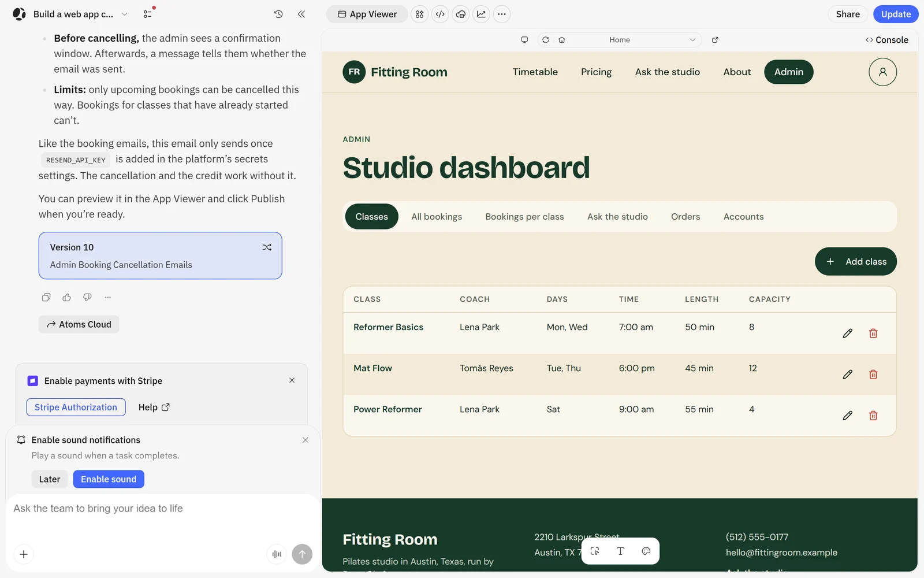The image size is (924, 578).
Task: Close the Enable payments with Stripe card
Action: click(x=292, y=380)
